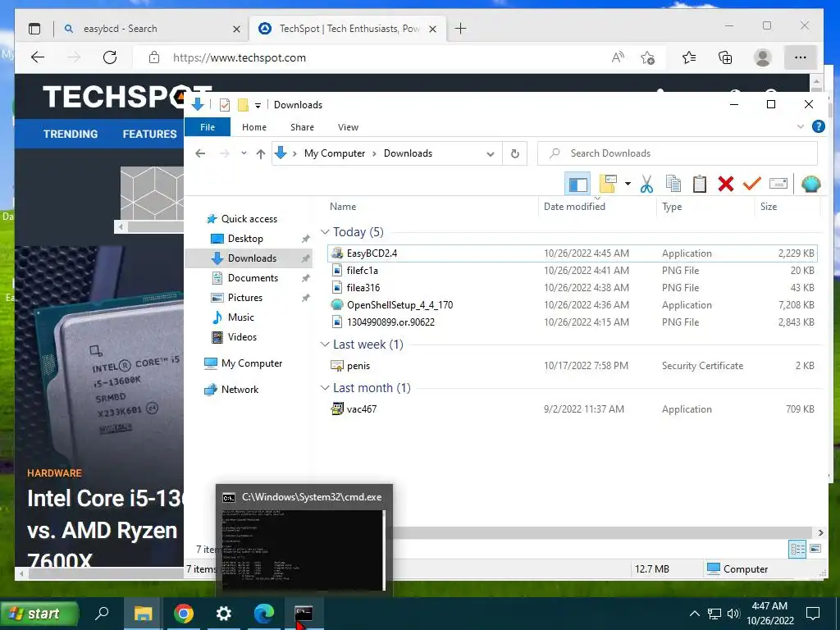Open the Share ribbon tab
840x630 pixels.
tap(302, 127)
